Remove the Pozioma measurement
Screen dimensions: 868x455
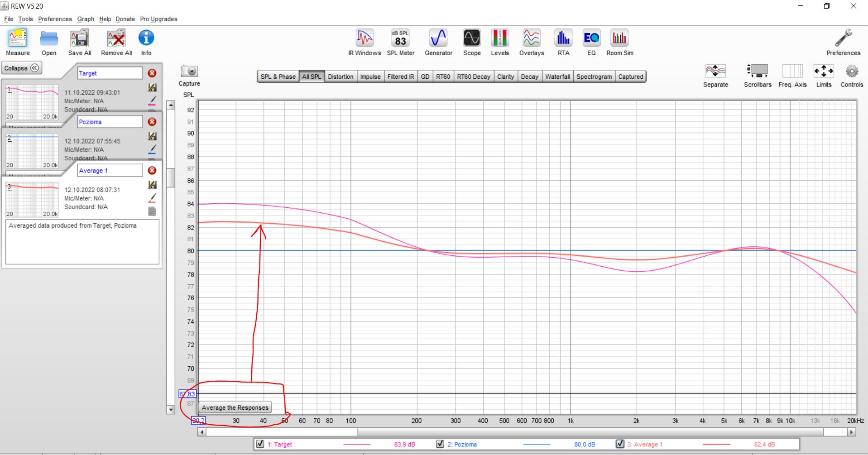point(152,122)
